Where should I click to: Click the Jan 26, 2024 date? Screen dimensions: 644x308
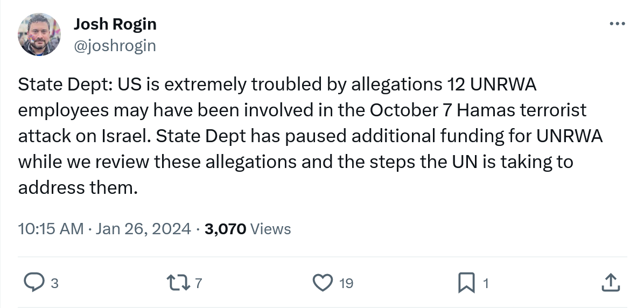point(143,229)
